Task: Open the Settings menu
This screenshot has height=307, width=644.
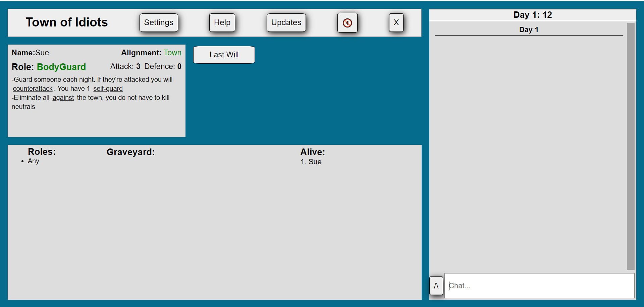Action: [159, 23]
